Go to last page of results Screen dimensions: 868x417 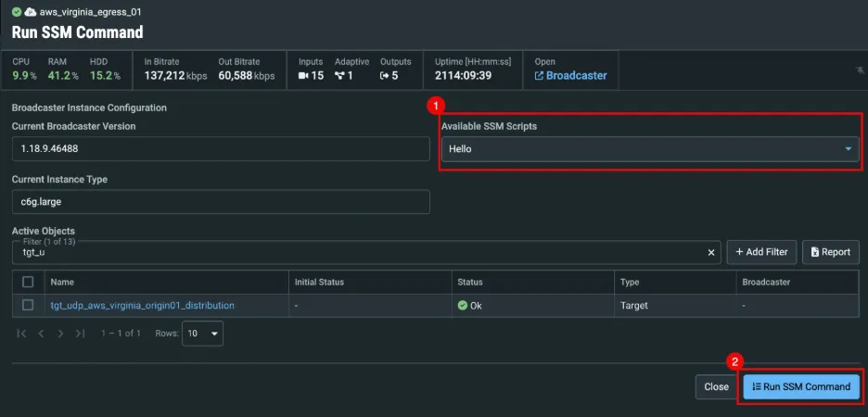[81, 334]
